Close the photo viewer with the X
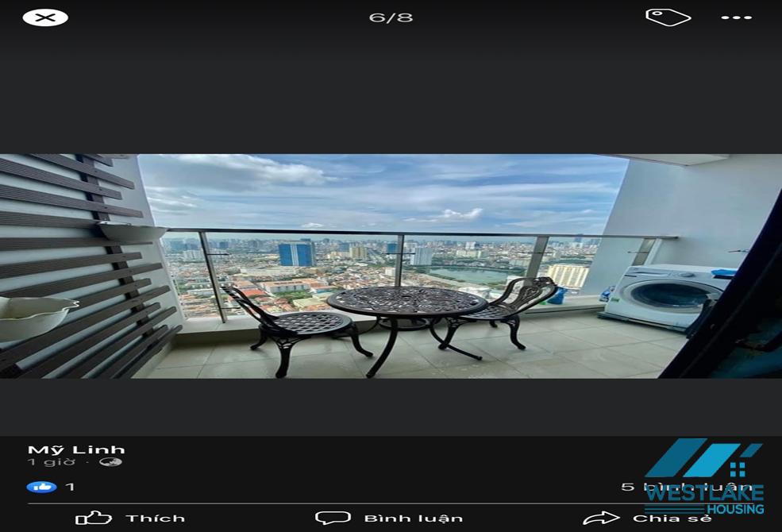The width and height of the screenshot is (782, 532). (x=46, y=16)
